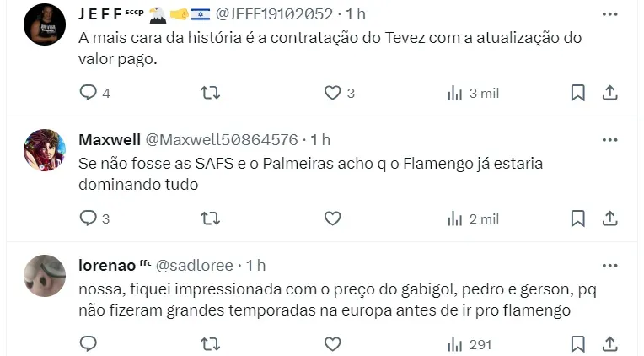Click Maxwell's profile avatar picture

coord(45,150)
